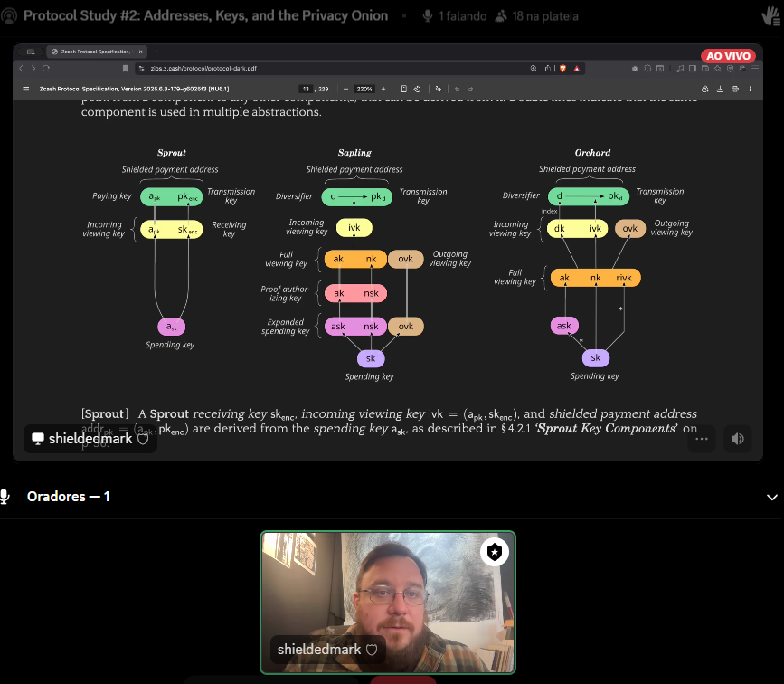Zoom in the PDF with plus button

pyautogui.click(x=383, y=89)
